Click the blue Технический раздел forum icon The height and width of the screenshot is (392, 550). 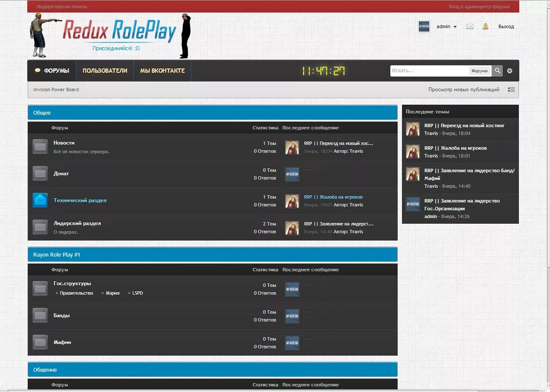(x=40, y=200)
